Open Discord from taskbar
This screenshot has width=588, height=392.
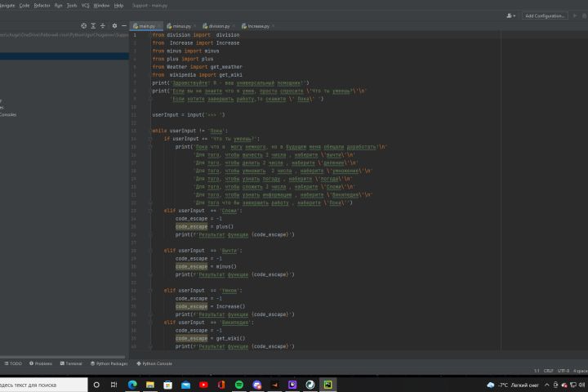(x=257, y=385)
